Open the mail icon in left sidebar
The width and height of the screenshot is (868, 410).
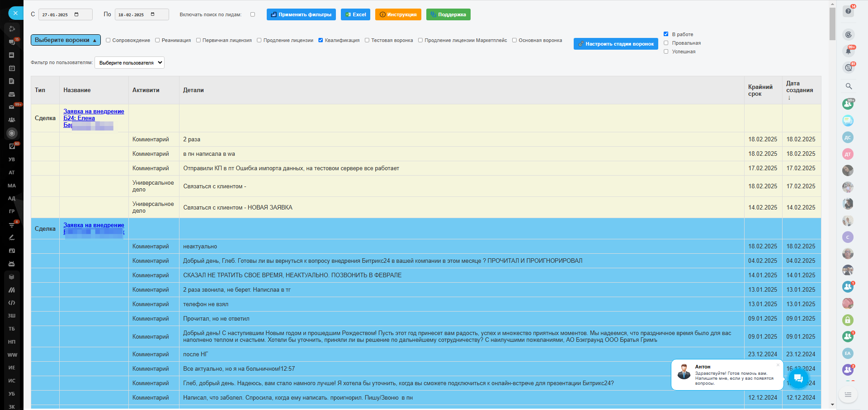click(x=12, y=107)
